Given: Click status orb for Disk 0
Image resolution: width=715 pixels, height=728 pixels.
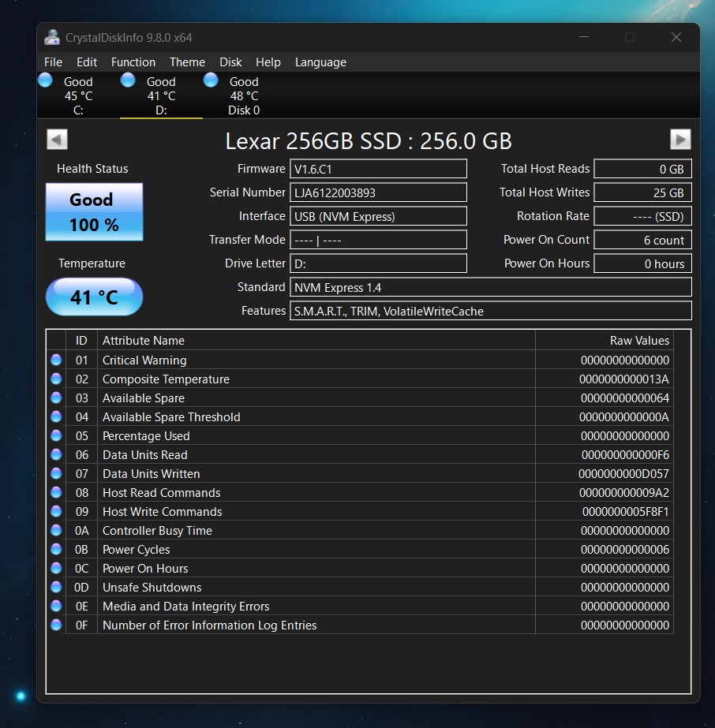Looking at the screenshot, I should tap(211, 80).
